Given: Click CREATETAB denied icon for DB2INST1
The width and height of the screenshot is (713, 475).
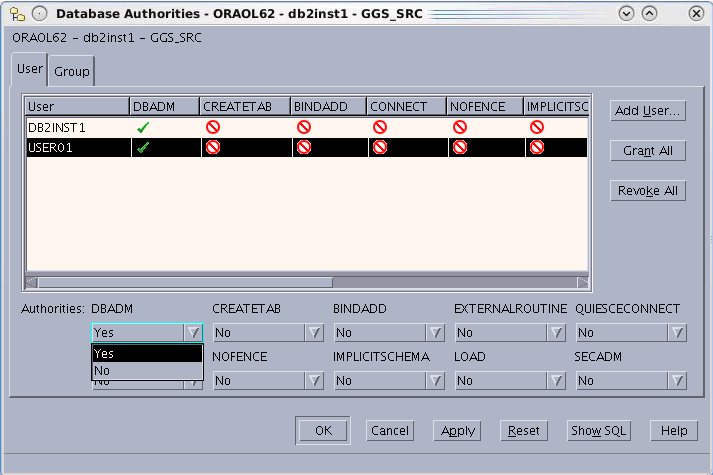Looking at the screenshot, I should (x=213, y=127).
